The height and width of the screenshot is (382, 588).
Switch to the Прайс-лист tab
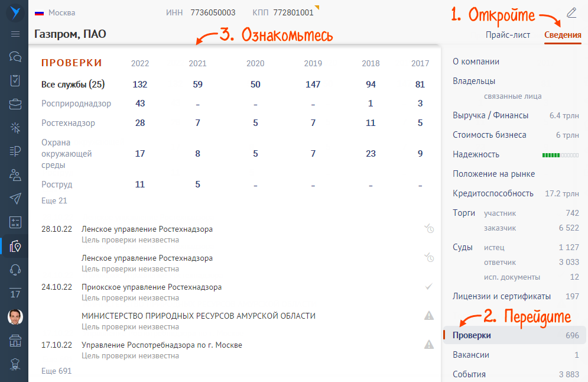click(508, 35)
